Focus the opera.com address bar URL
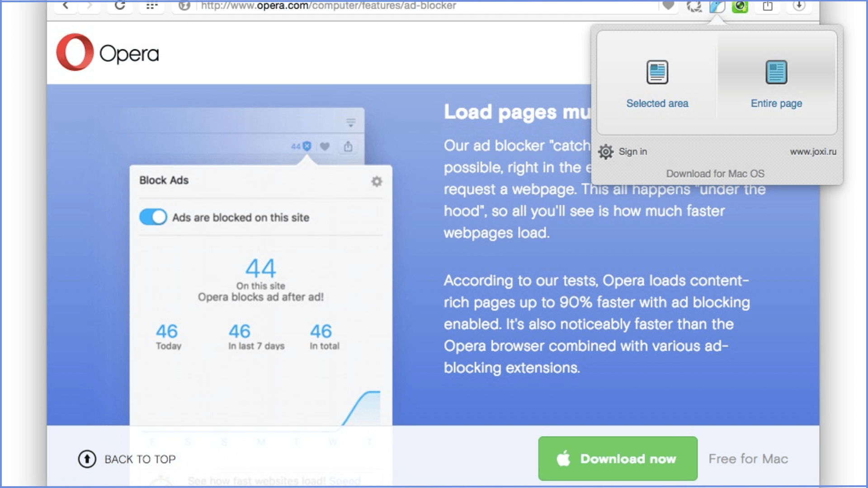This screenshot has height=488, width=868. coord(329,6)
